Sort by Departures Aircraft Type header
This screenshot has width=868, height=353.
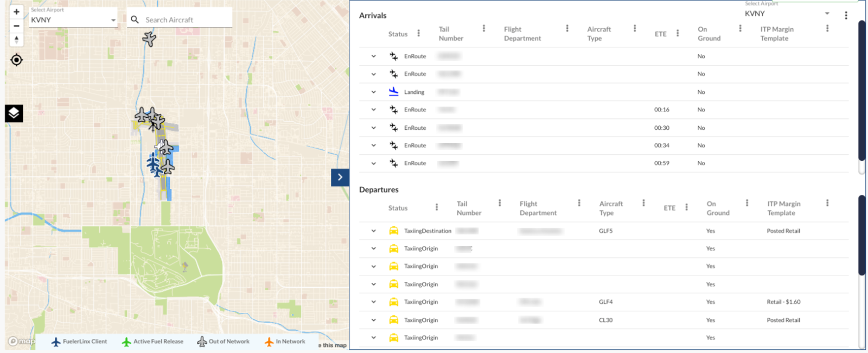611,208
